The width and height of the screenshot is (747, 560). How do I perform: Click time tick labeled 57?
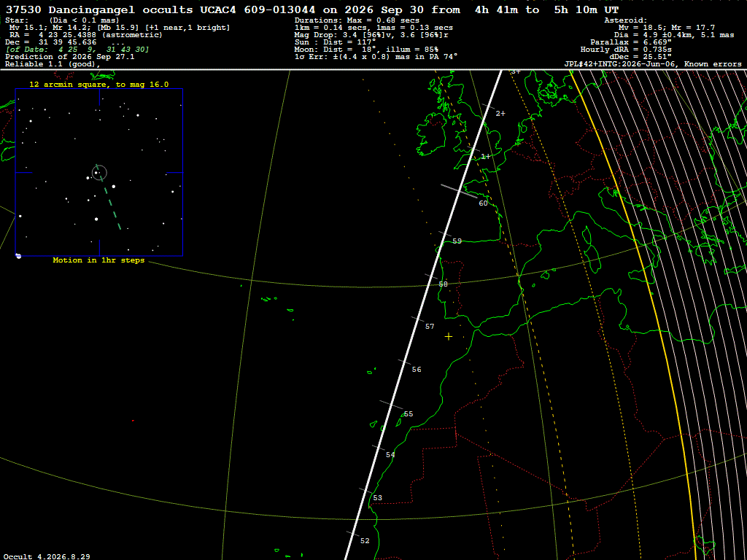coord(430,326)
